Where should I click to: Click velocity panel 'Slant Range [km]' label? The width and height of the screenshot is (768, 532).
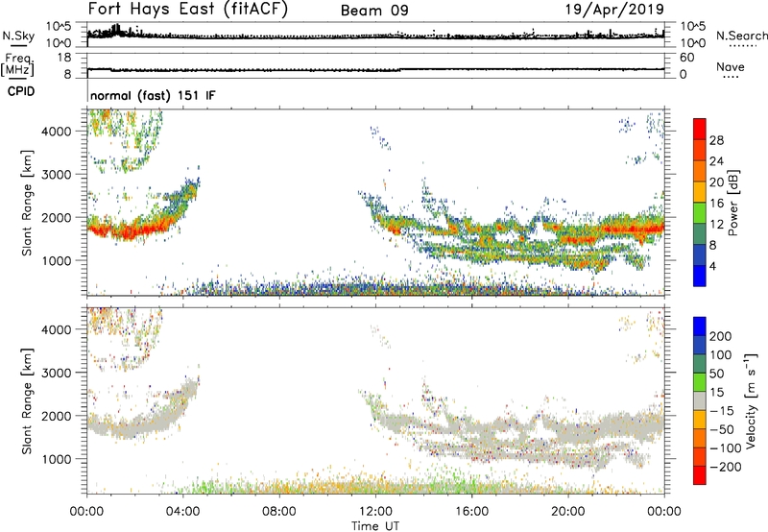27,401
